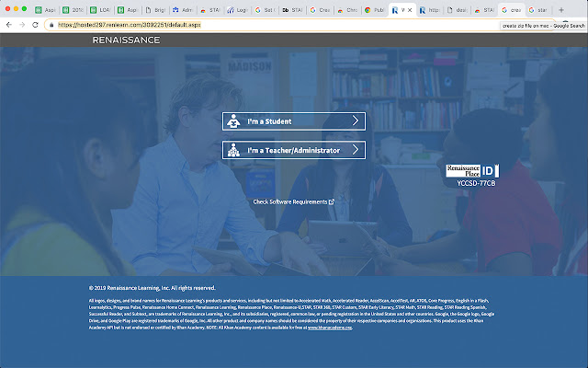Switch to the Sb STAI tab
588x368 pixels.
292,10
